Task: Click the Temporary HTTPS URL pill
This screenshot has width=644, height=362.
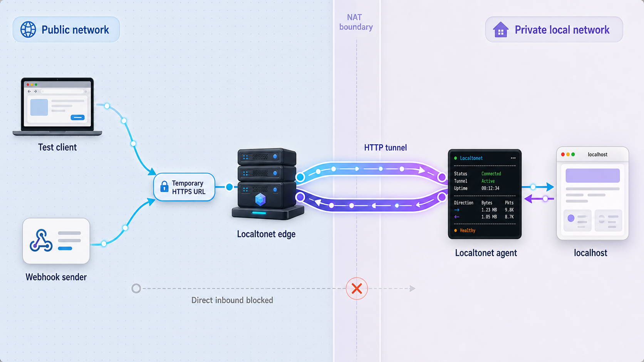Action: (184, 187)
